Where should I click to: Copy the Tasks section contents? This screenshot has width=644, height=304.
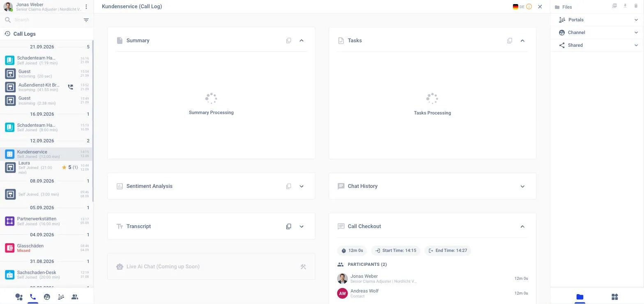pyautogui.click(x=510, y=41)
